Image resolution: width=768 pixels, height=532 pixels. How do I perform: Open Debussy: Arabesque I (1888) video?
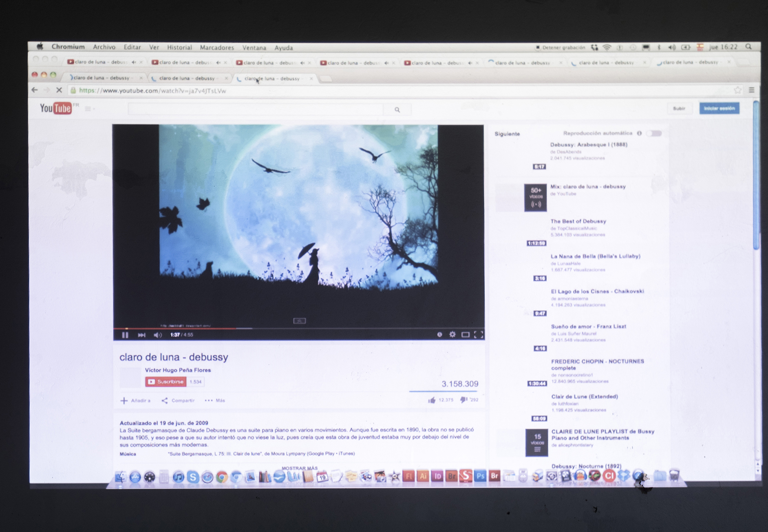point(589,145)
